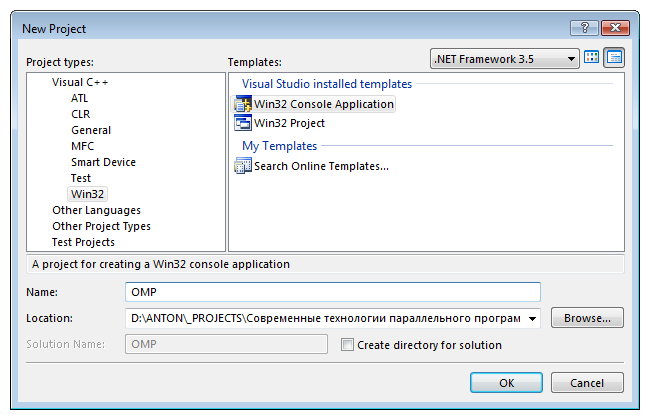
Task: Select the Test Projects category
Action: 83,242
